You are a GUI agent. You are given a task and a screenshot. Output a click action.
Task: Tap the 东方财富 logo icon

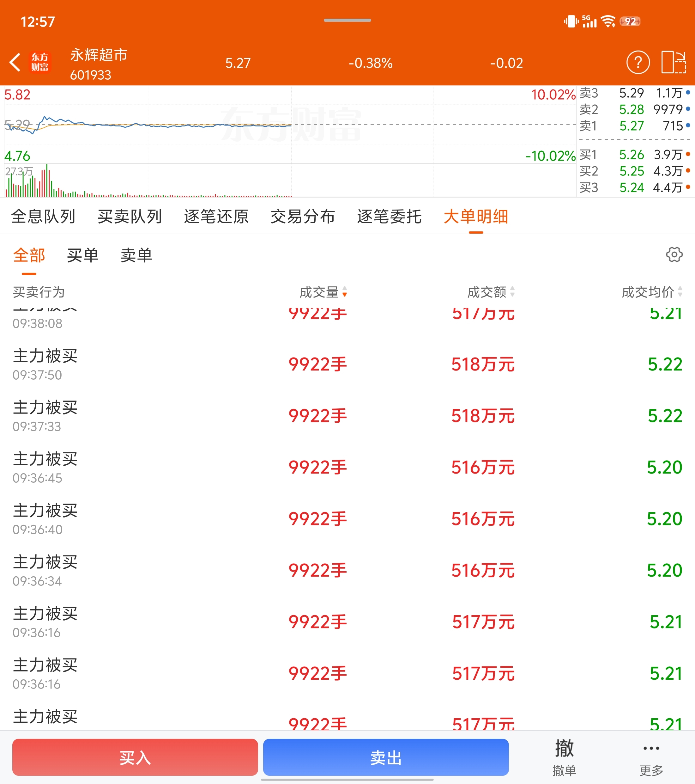tap(40, 63)
